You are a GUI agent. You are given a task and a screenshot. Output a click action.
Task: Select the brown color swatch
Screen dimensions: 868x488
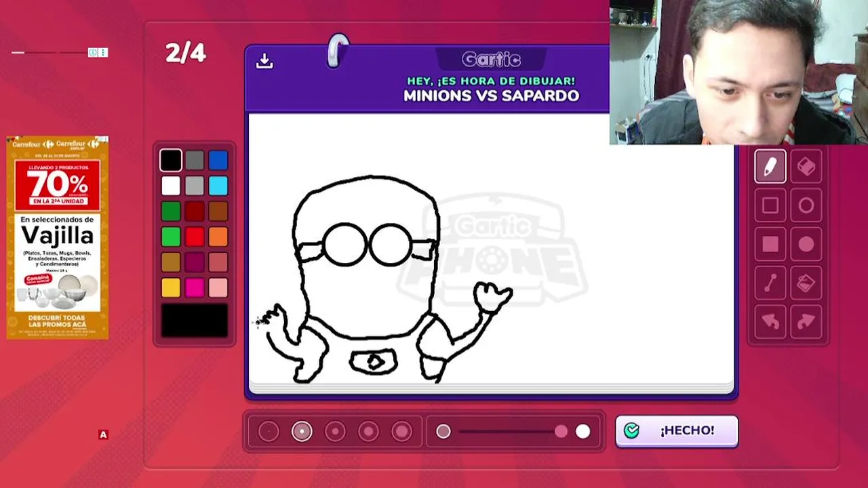point(218,211)
